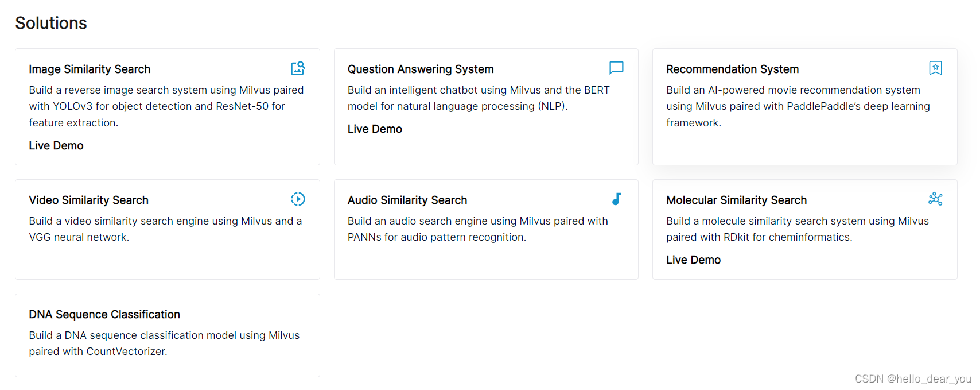980x390 pixels.
Task: Click the video play circle icon
Action: (x=298, y=199)
